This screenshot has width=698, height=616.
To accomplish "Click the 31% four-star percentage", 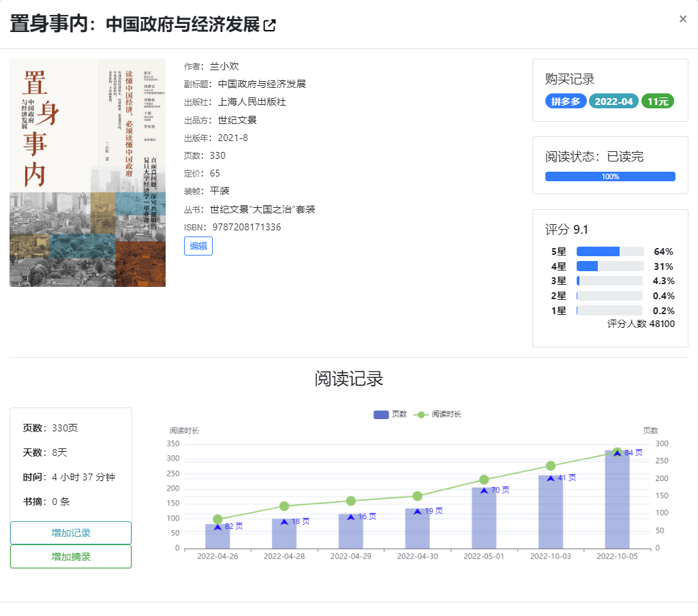I will point(663,266).
